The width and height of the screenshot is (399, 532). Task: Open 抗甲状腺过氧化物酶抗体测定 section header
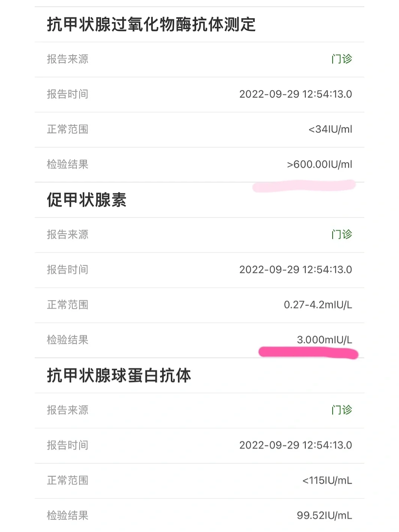tap(151, 25)
